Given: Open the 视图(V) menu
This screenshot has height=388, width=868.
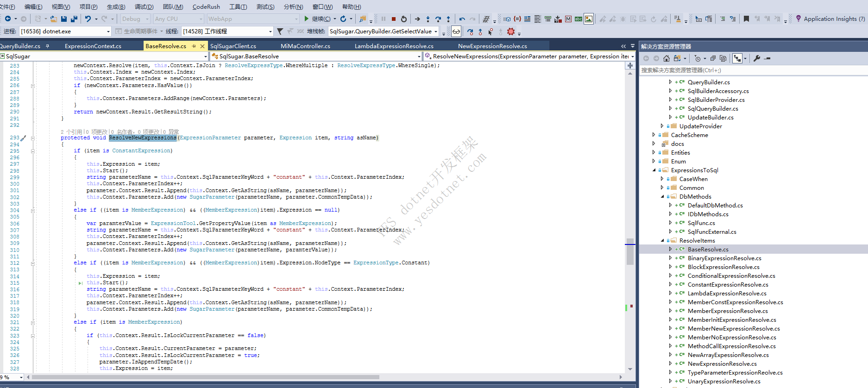Looking at the screenshot, I should (61, 7).
